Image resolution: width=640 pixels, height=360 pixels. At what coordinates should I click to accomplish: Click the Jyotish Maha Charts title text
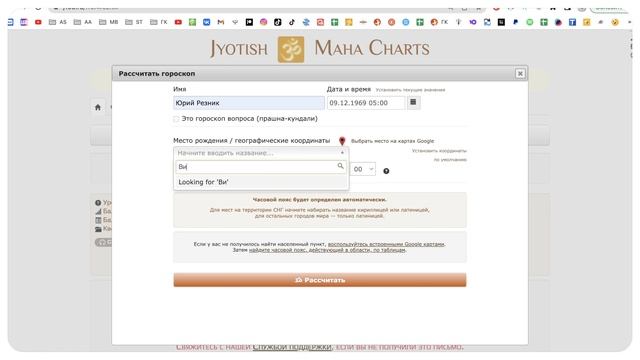coord(320,49)
